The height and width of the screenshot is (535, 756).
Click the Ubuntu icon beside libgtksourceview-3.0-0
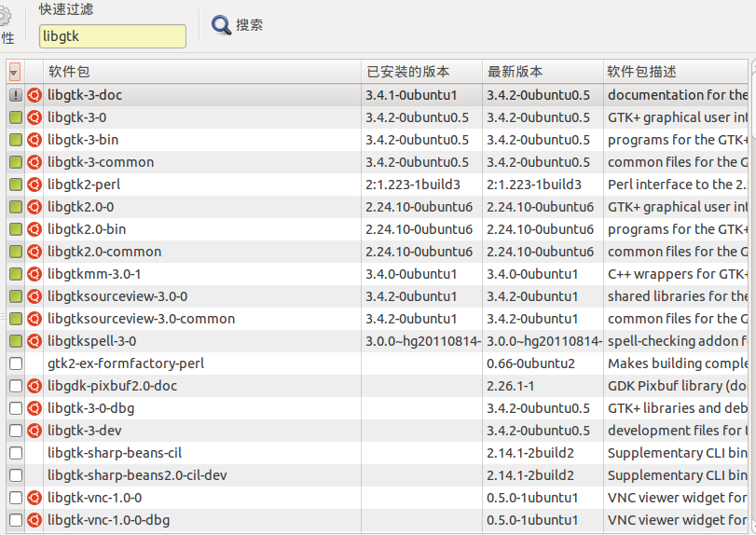34,296
